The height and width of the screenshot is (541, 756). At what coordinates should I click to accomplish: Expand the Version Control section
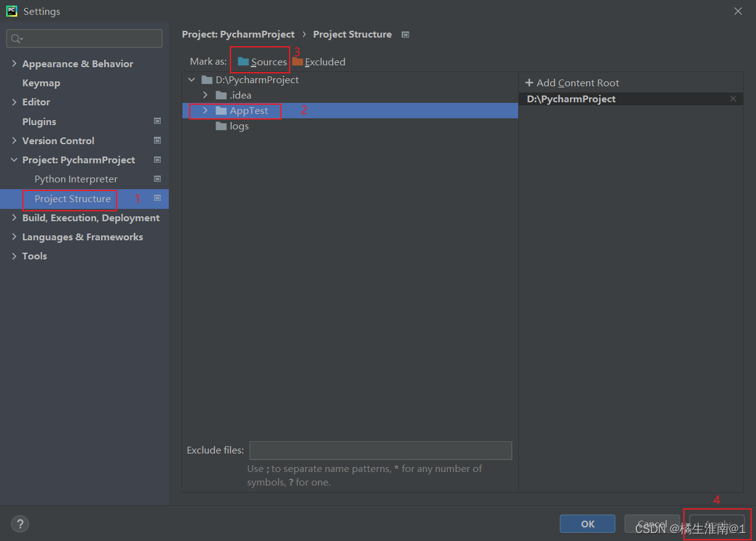point(14,140)
